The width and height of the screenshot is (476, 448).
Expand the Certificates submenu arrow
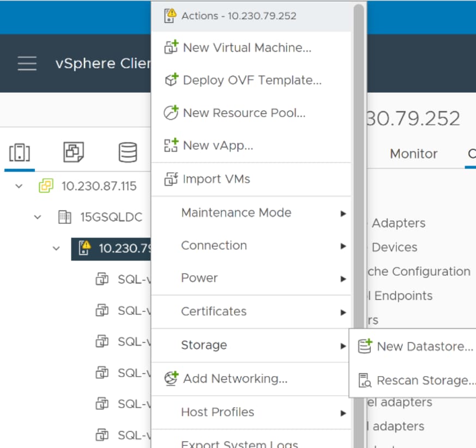[x=343, y=312]
